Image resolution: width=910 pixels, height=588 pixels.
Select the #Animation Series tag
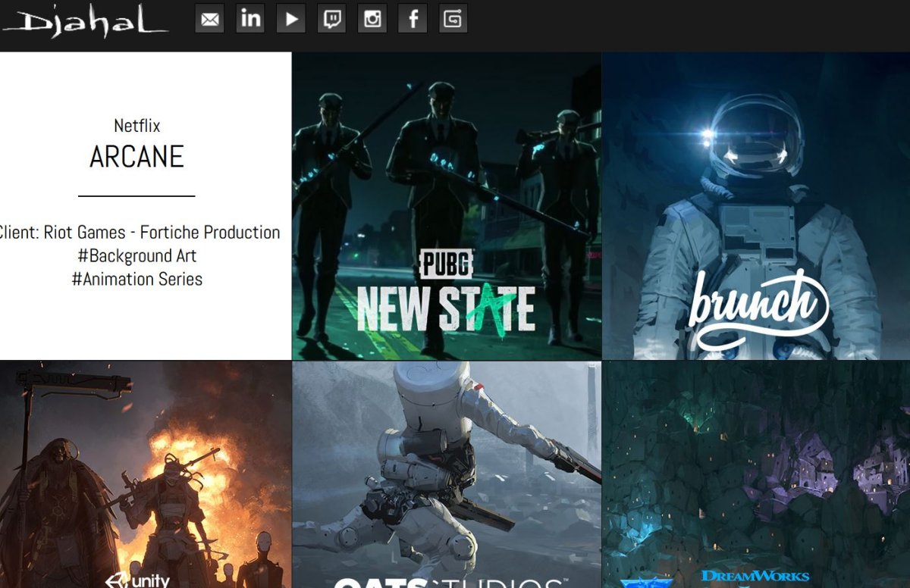(x=136, y=279)
